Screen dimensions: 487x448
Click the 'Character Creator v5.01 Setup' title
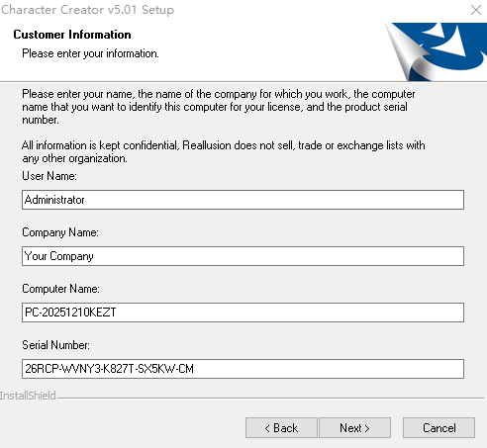coord(87,10)
